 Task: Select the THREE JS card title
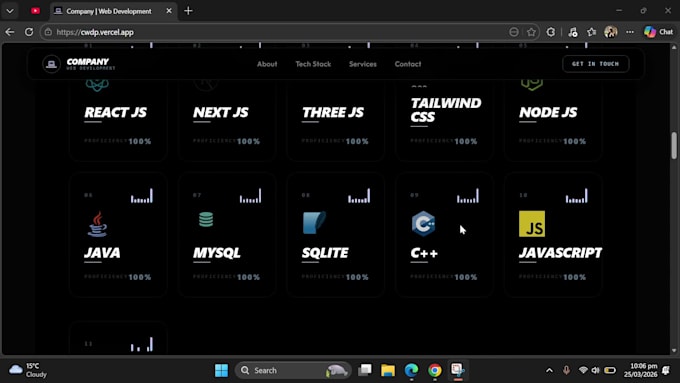(333, 112)
